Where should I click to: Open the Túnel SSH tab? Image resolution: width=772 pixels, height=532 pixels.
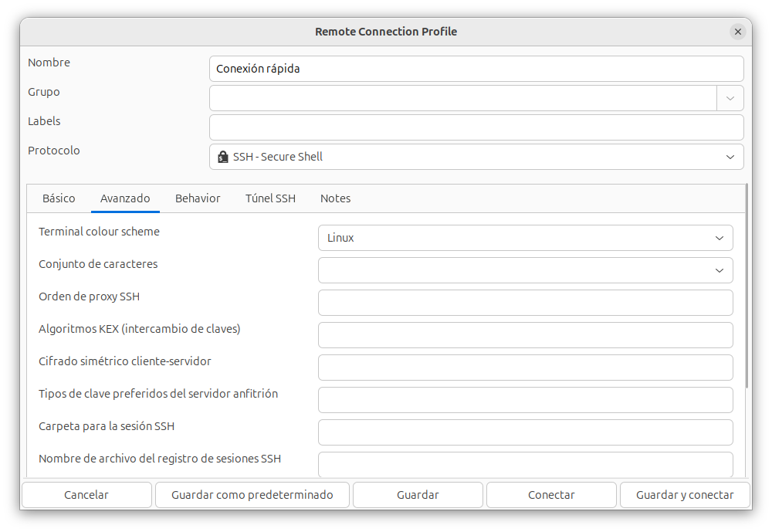coord(270,198)
